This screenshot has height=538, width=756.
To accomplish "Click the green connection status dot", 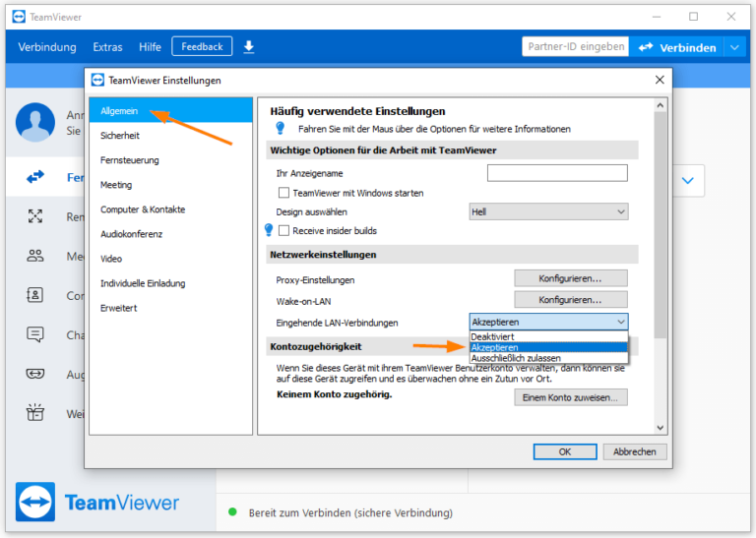I will click(232, 512).
